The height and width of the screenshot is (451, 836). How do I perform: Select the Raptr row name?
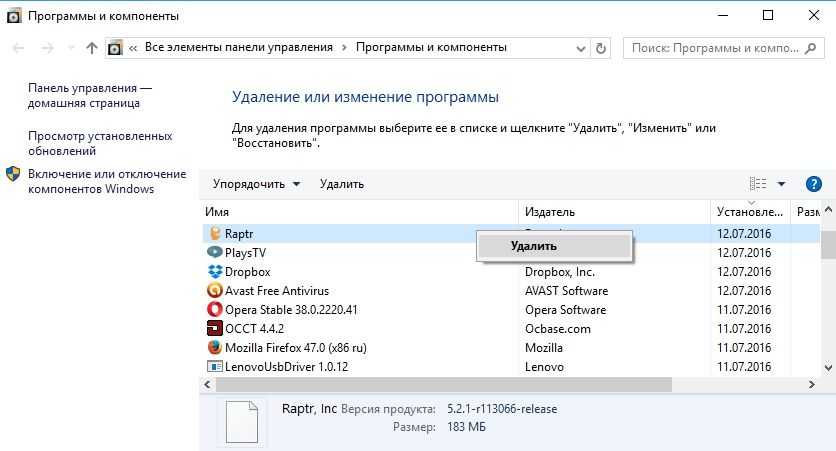239,233
